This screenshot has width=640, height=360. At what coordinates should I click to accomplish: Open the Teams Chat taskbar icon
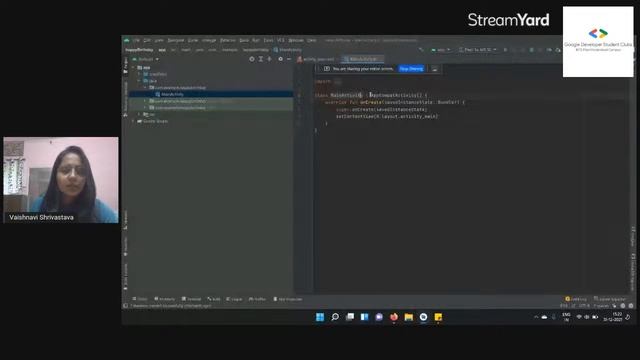point(379,317)
